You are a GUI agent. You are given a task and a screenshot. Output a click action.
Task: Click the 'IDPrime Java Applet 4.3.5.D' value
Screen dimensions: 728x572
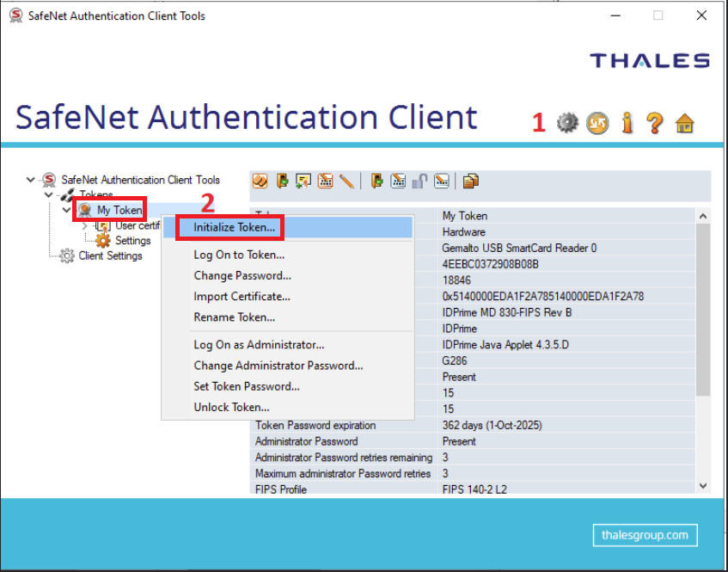point(505,345)
